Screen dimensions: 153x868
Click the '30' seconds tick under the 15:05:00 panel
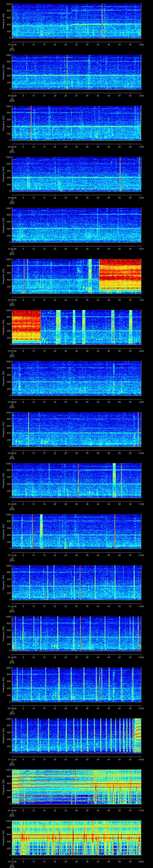[77, 249]
